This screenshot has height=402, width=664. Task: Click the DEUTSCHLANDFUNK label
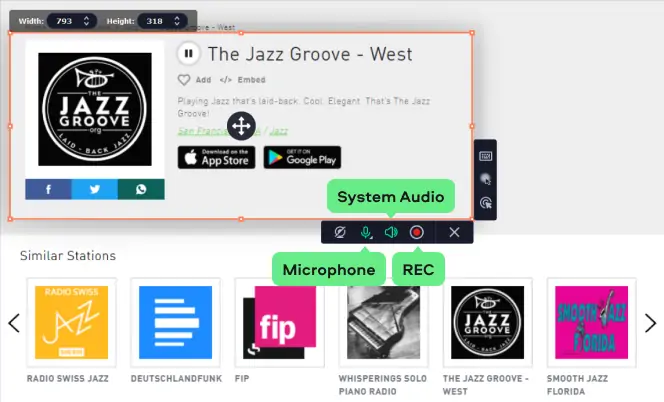coord(176,378)
